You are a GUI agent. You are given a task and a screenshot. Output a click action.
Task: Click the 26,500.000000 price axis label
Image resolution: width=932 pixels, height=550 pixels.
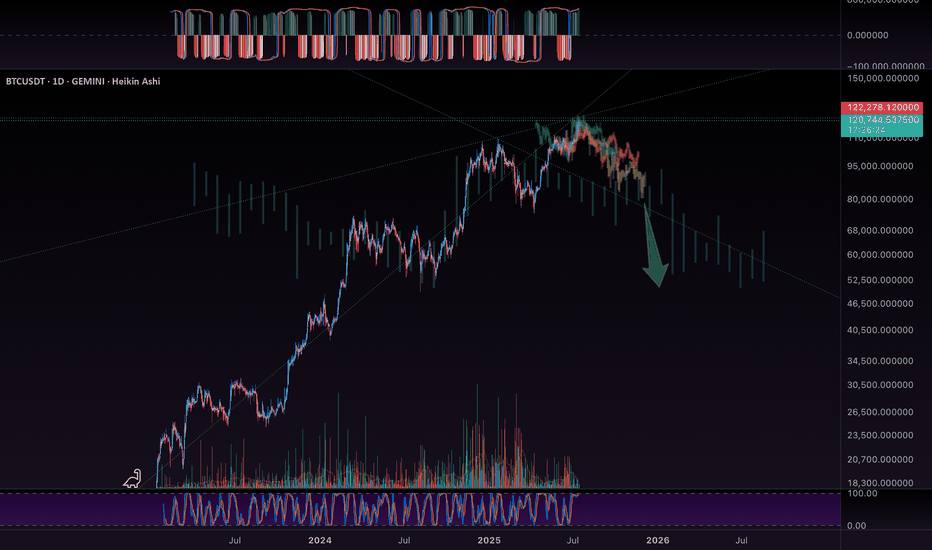pyautogui.click(x=880, y=412)
